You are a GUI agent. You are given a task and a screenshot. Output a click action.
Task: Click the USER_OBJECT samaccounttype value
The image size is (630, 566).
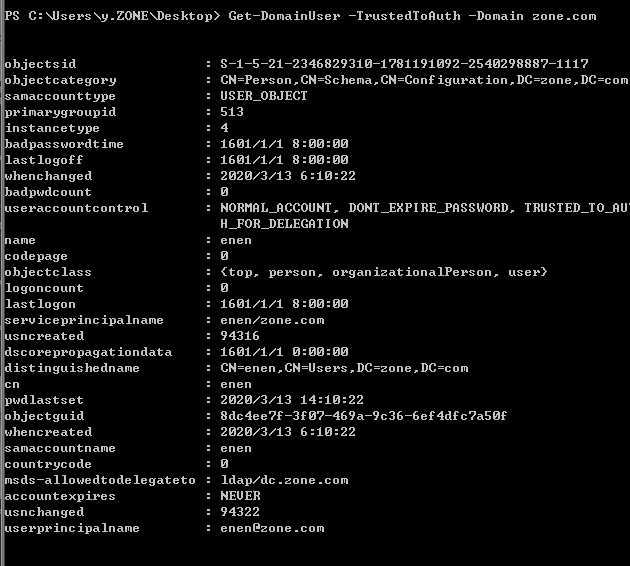(x=264, y=96)
